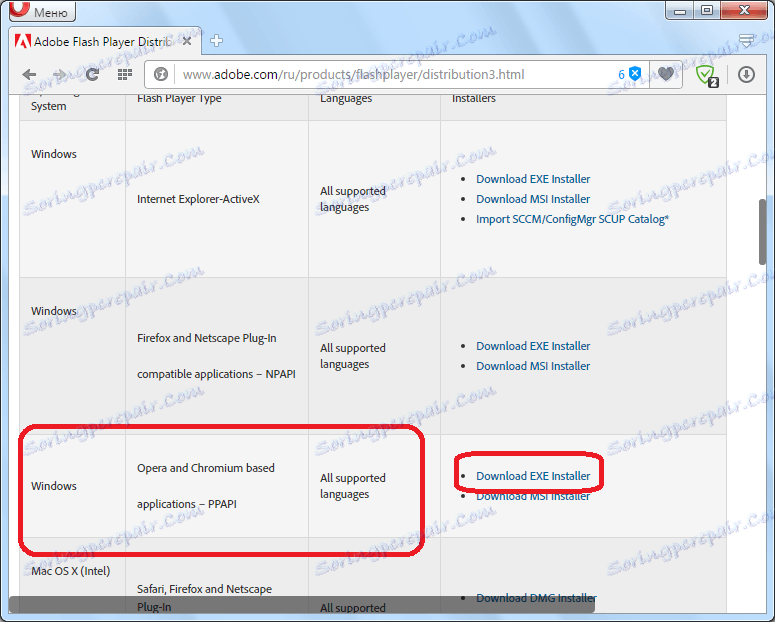
Task: Download MSI Installer for Firefox NPAPI row
Action: click(533, 366)
